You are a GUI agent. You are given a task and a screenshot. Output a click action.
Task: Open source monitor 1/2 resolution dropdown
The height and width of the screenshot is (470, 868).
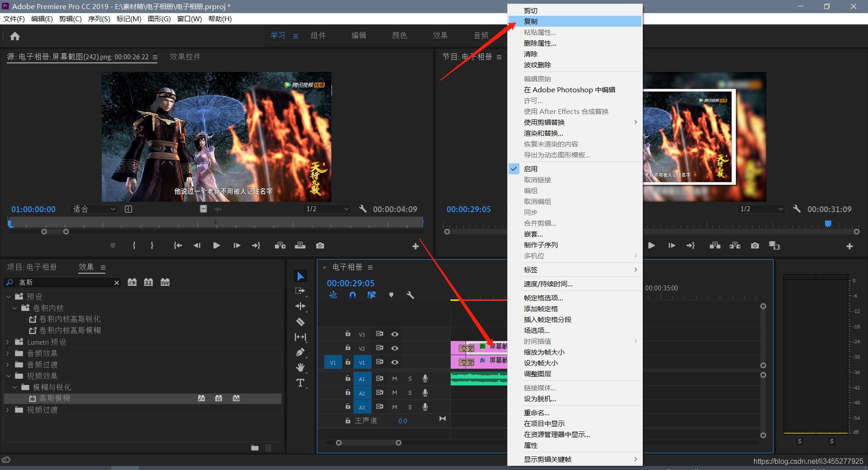[327, 209]
